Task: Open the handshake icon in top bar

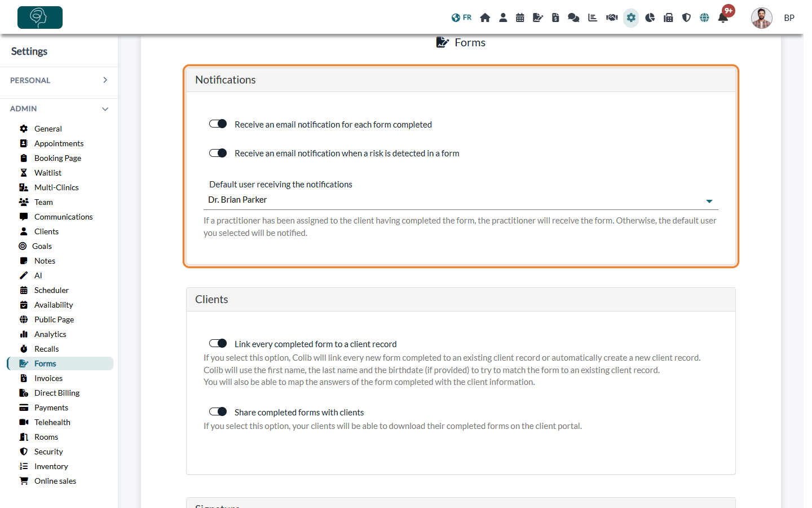Action: point(612,17)
